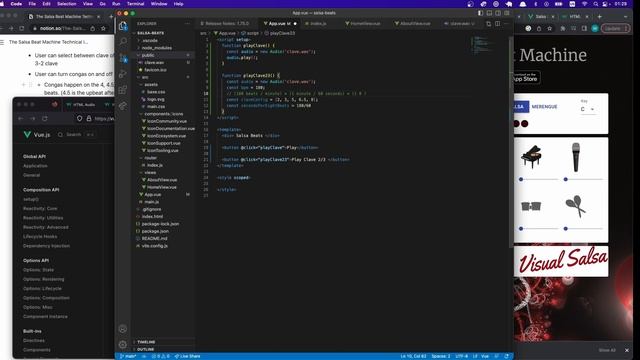Click the piano instrument icon in Salsa page
640x360 pixels.
531,157
